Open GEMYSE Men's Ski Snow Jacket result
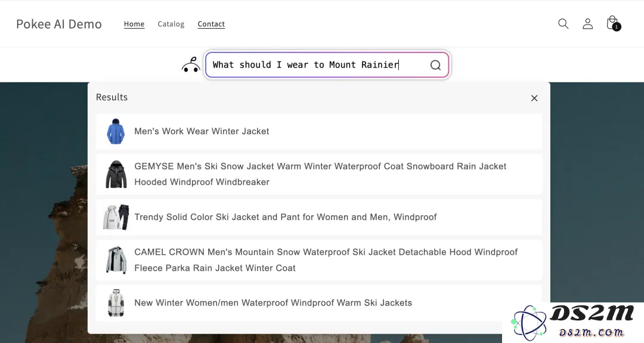 point(318,174)
